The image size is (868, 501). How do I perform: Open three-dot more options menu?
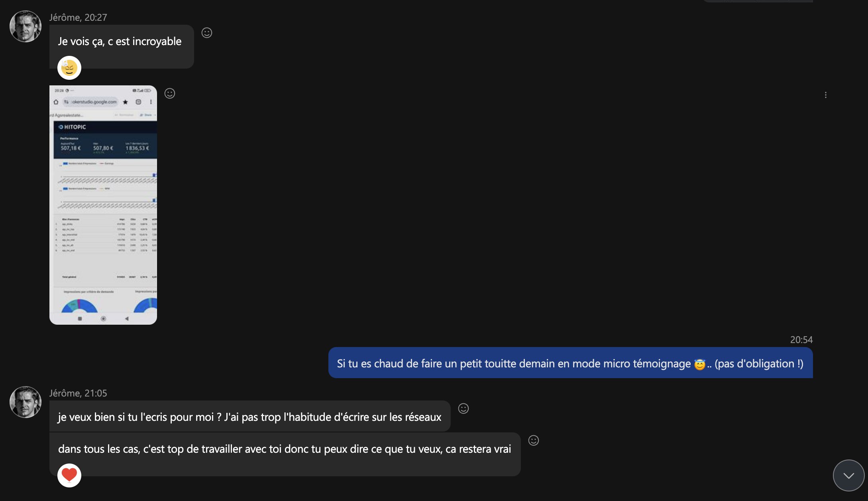(x=825, y=95)
